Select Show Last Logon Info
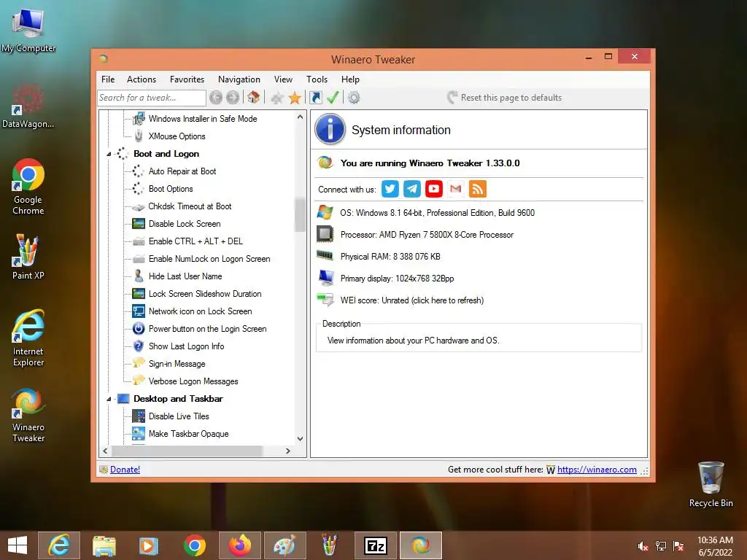The image size is (747, 560). 186,346
